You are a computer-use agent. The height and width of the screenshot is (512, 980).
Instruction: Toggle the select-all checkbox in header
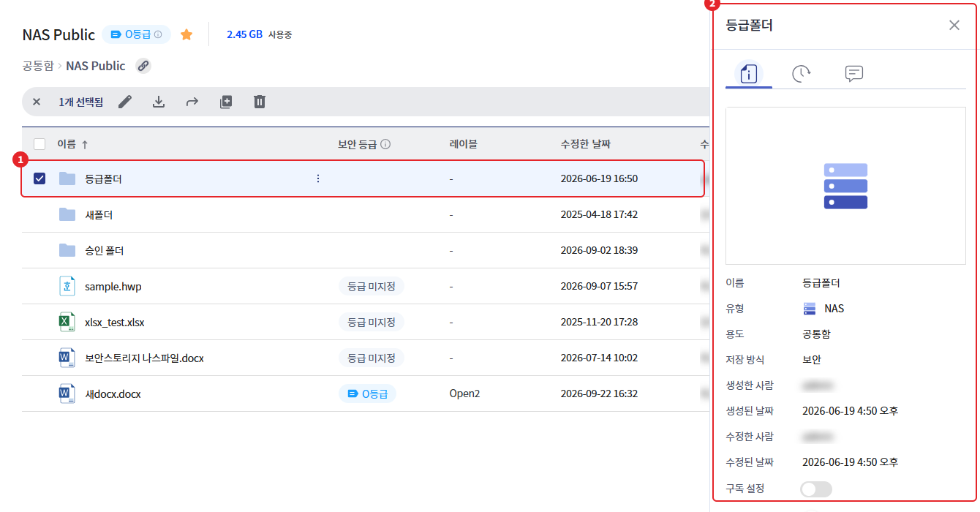(x=39, y=144)
